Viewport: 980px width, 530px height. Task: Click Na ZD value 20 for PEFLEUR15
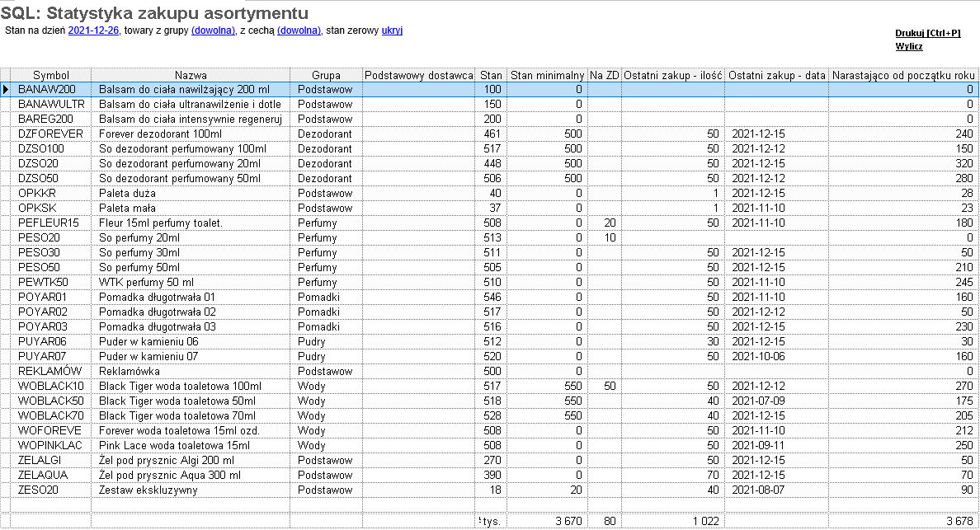[x=605, y=223]
